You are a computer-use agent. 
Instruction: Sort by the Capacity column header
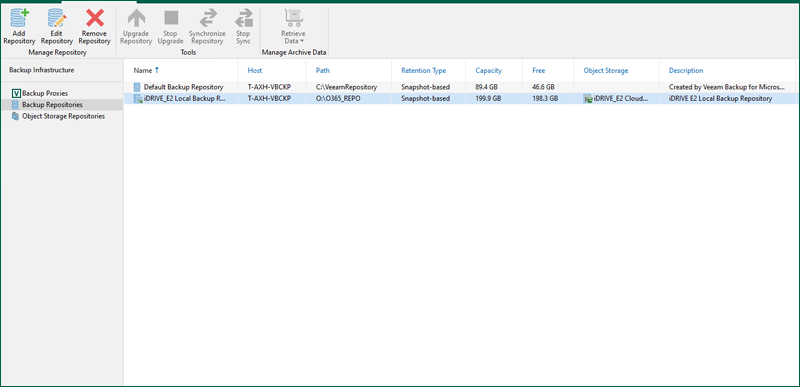(488, 70)
